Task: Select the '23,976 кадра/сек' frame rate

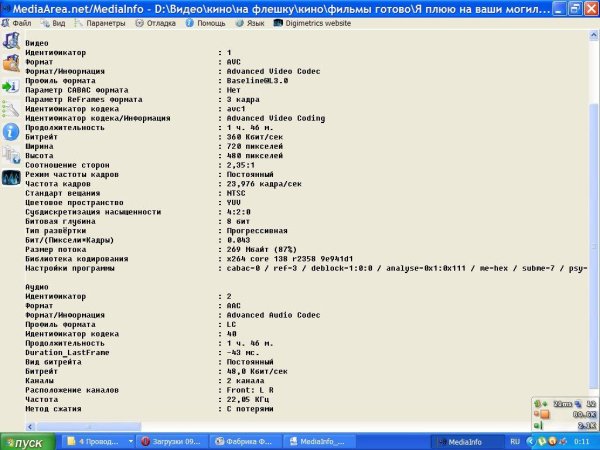Action: click(x=264, y=184)
